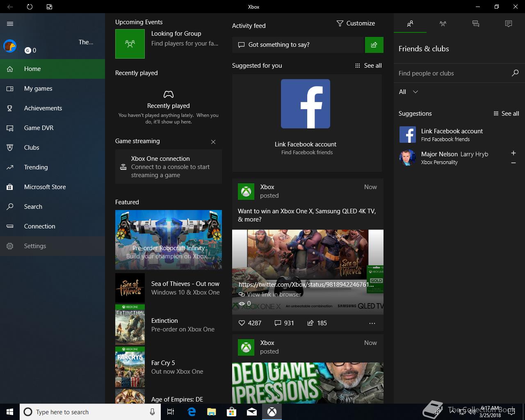Open Far Cry 5 featured thumbnail
Image resolution: width=525 pixels, height=420 pixels.
click(x=130, y=367)
